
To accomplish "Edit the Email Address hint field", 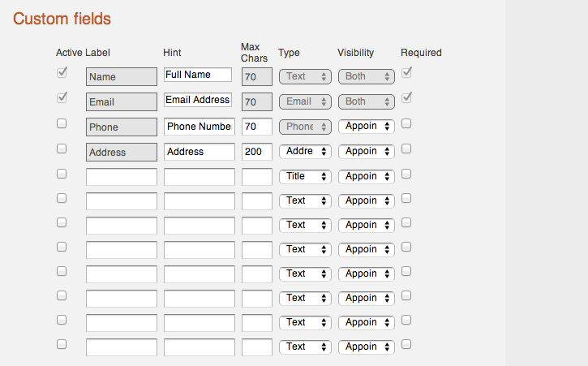I will click(198, 100).
